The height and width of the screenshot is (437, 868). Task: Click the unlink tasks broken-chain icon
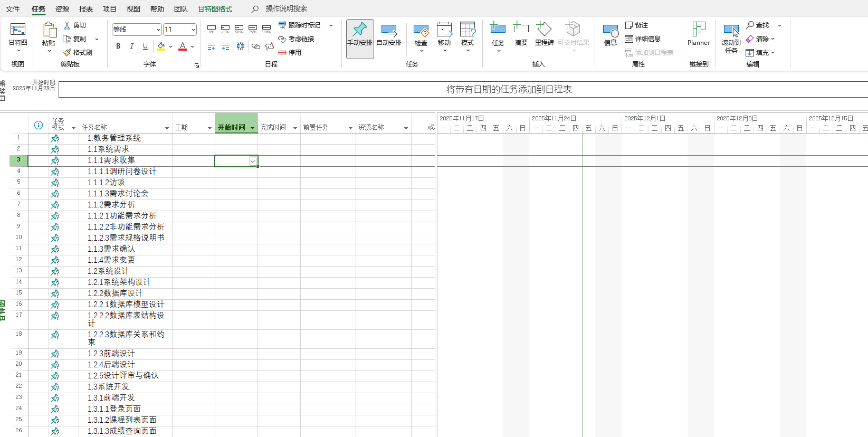(x=270, y=46)
